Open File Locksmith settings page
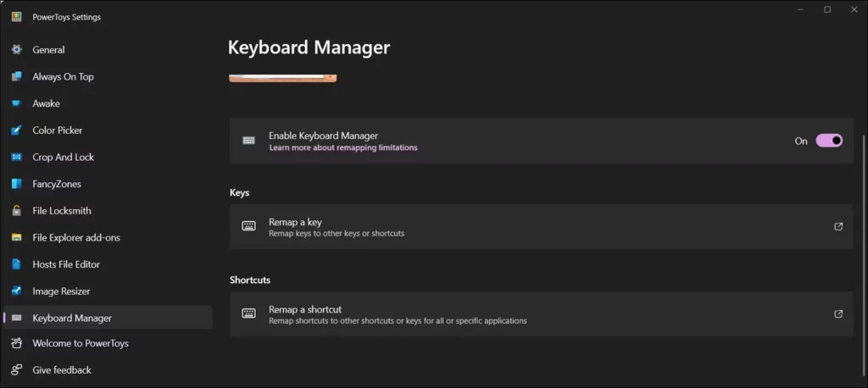868x388 pixels. 108,211
